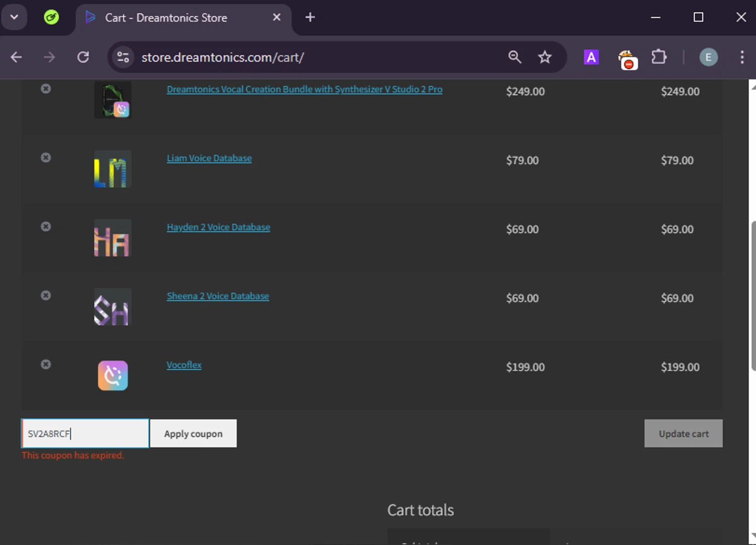Open the blocker extension with red badge
Image resolution: width=756 pixels, height=545 pixels.
pyautogui.click(x=627, y=59)
